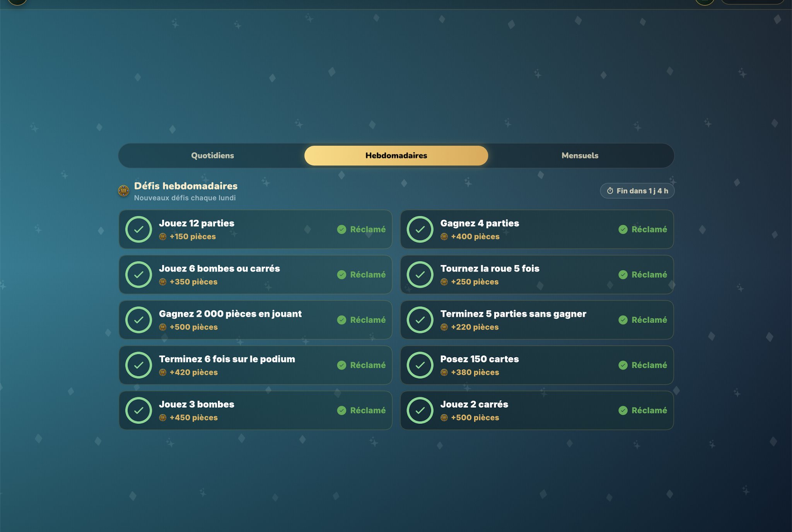Click Réclamé on Jouez 3 bombes

pos(361,410)
